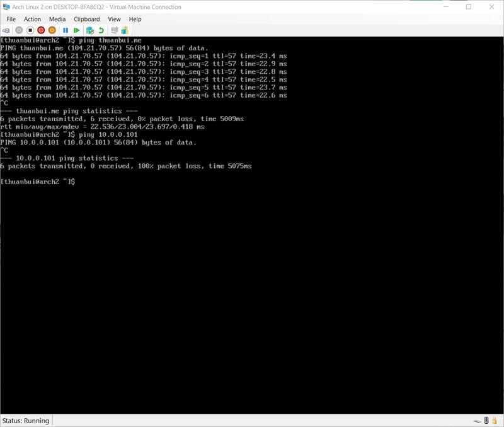Click the Enhanced Session mode icon
This screenshot has width=504, height=427.
pos(115,30)
